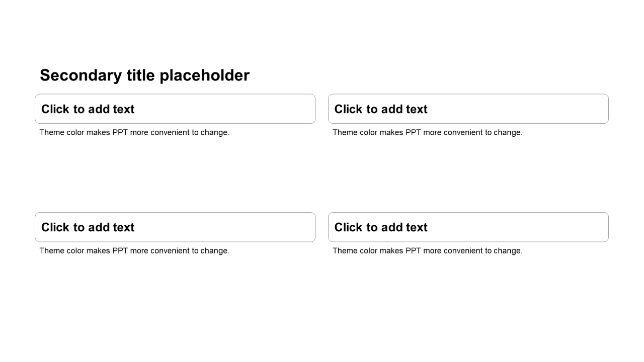This screenshot has height=362, width=644.
Task: Select the top-right 'Click to add text' box
Action: point(468,109)
